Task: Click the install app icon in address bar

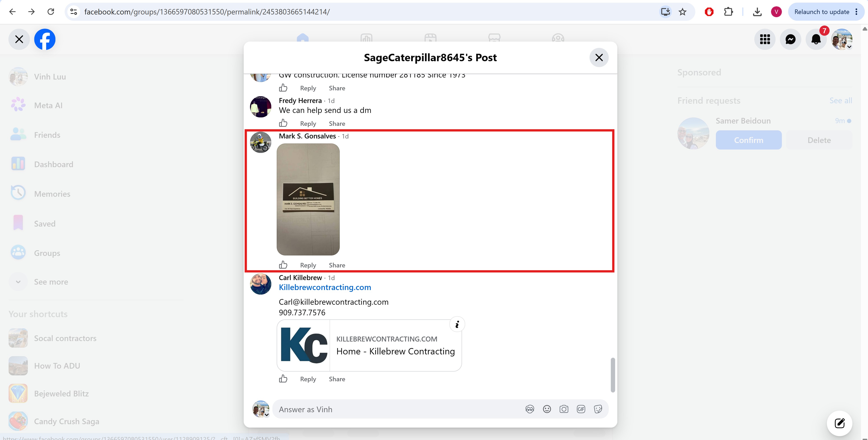Action: [x=665, y=12]
